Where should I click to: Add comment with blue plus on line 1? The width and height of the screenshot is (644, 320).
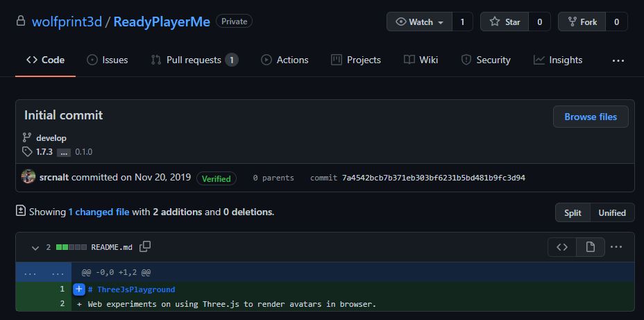pos(79,289)
